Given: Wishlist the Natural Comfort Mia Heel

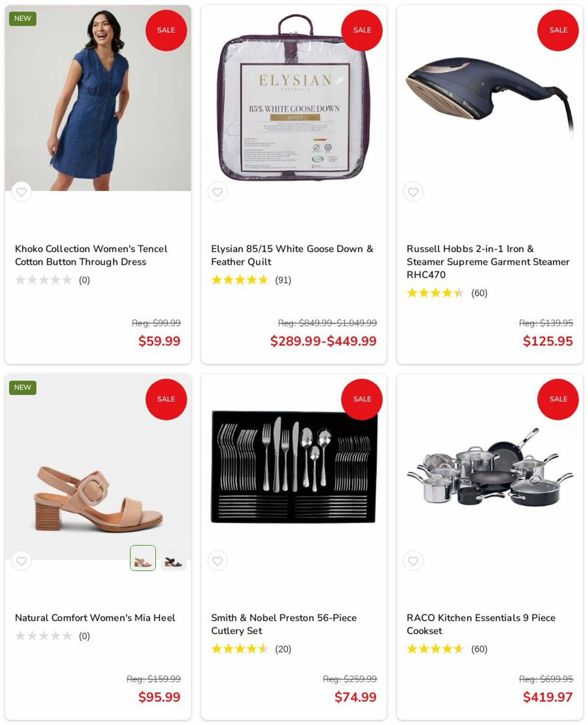Looking at the screenshot, I should pos(21,561).
